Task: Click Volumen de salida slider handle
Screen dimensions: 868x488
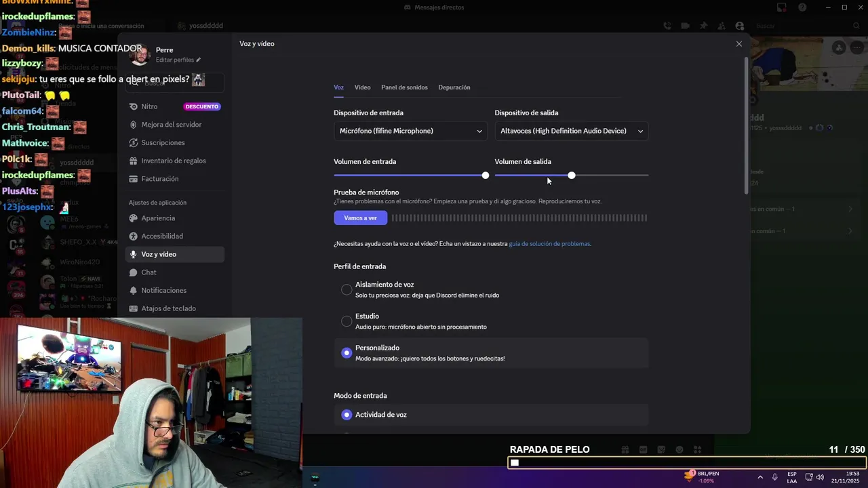Action: coord(572,176)
